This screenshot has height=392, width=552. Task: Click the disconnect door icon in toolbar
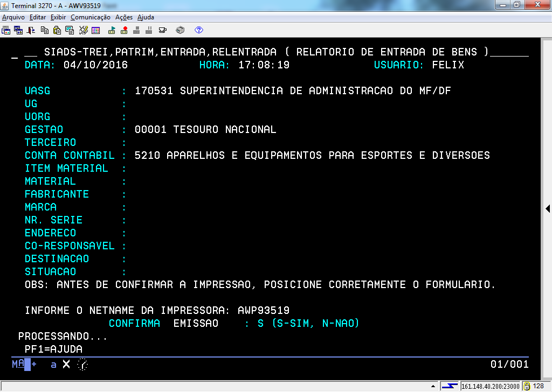coord(31,30)
